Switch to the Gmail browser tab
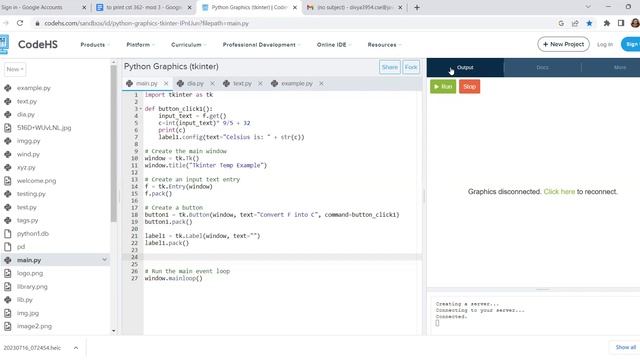The height and width of the screenshot is (360, 640). coord(354,7)
